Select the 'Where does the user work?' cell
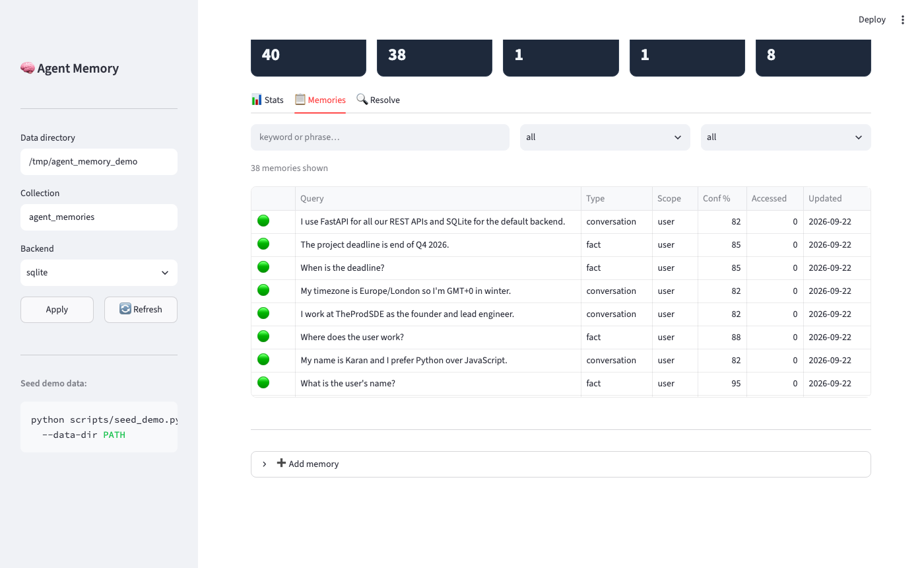 coord(438,337)
